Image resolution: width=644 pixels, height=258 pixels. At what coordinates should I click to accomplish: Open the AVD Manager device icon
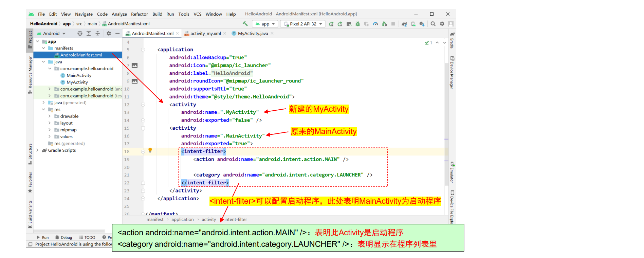tap(413, 24)
